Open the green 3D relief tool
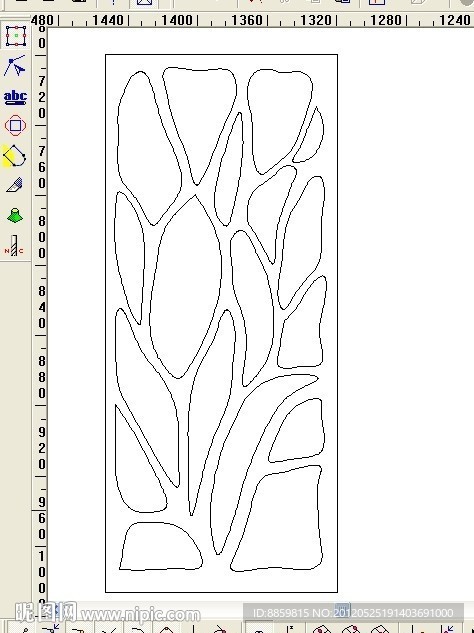 point(15,216)
